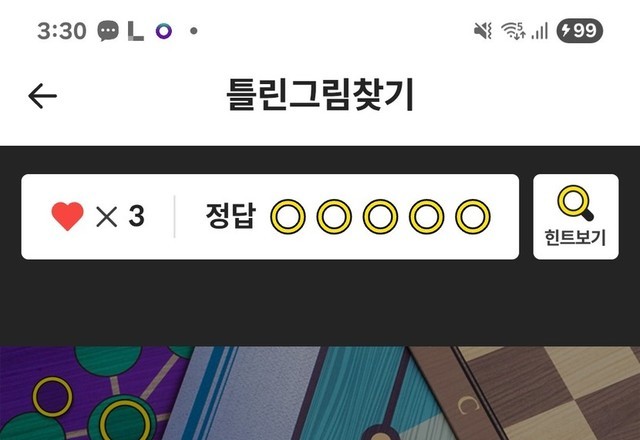Tap the large yellow ring on green circle

click(125, 420)
